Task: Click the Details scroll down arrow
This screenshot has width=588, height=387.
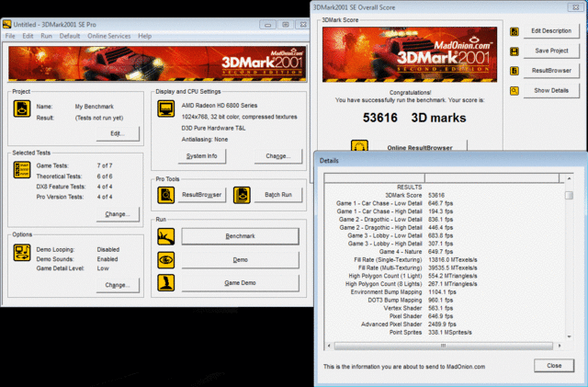Action: click(570, 336)
